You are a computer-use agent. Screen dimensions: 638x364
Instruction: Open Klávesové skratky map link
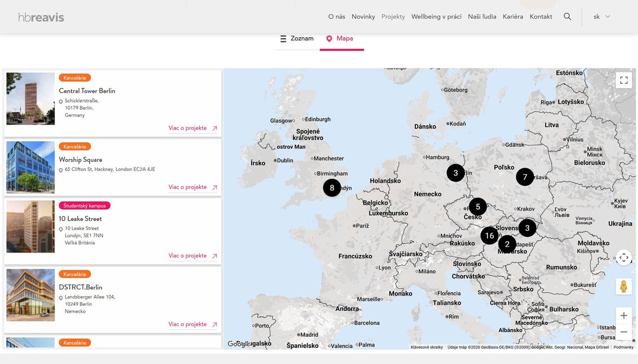[x=427, y=347]
